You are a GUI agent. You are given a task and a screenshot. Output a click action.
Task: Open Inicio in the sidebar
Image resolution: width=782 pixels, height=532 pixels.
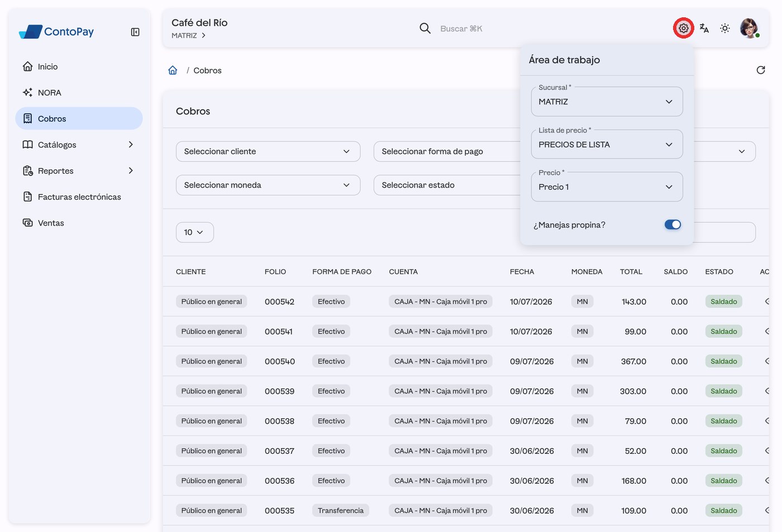(x=79, y=66)
